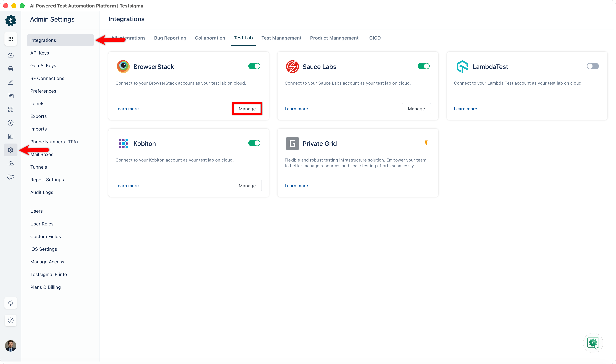Enable the LambdaTest integration toggle

click(x=592, y=66)
